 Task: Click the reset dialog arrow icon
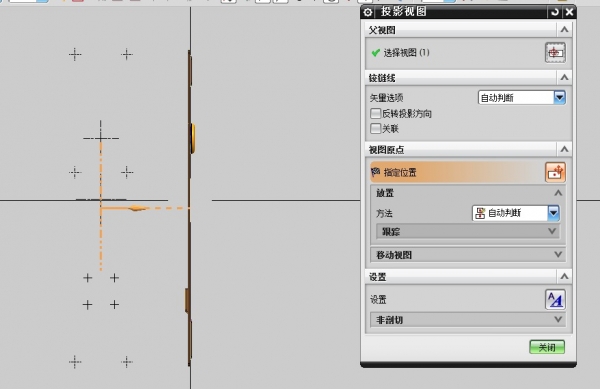[x=555, y=12]
